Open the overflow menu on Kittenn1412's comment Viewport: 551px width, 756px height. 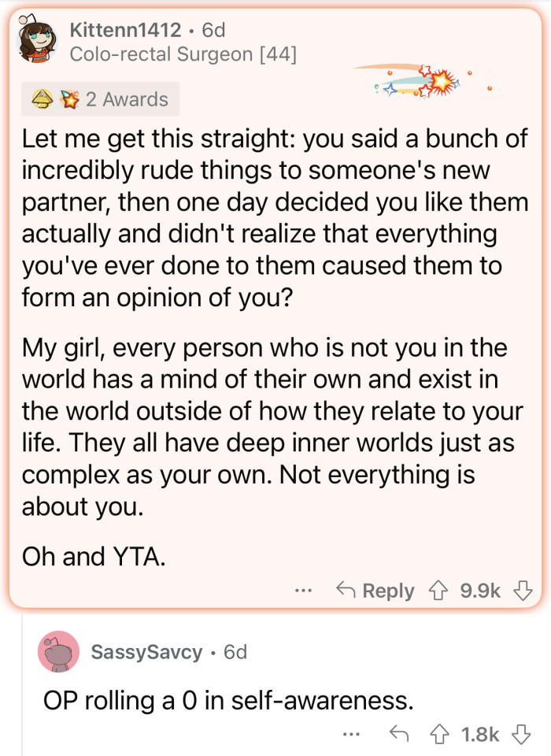click(302, 591)
